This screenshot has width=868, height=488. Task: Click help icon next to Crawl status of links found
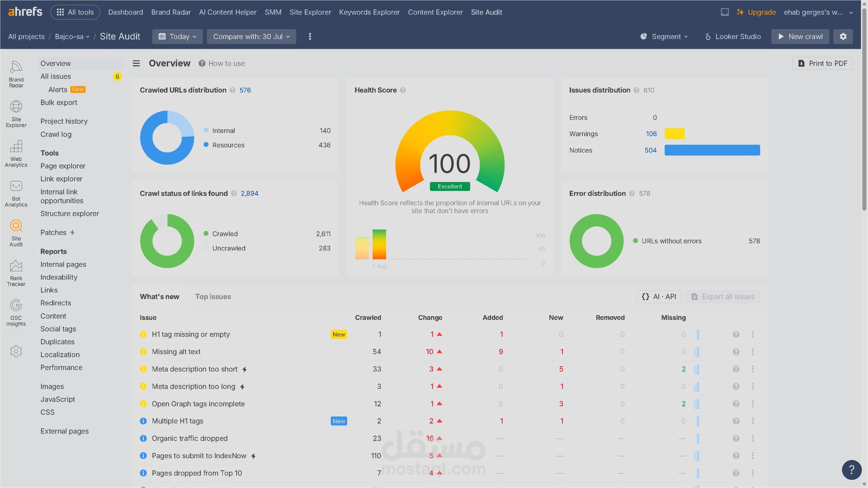234,194
